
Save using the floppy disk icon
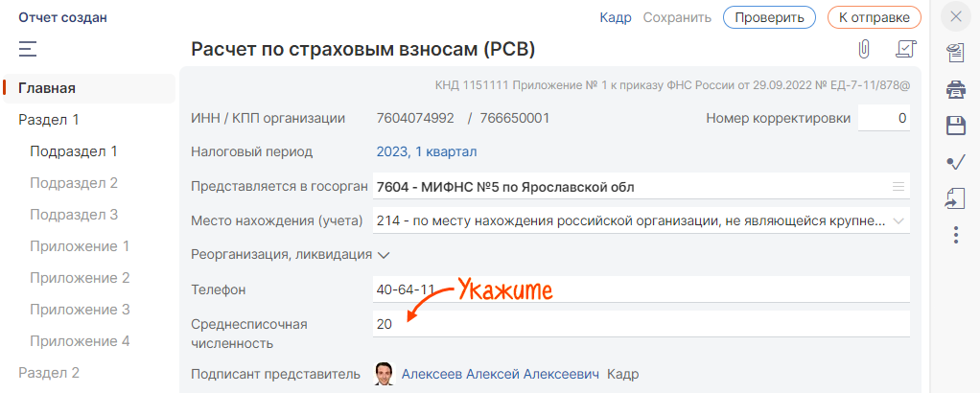click(956, 126)
